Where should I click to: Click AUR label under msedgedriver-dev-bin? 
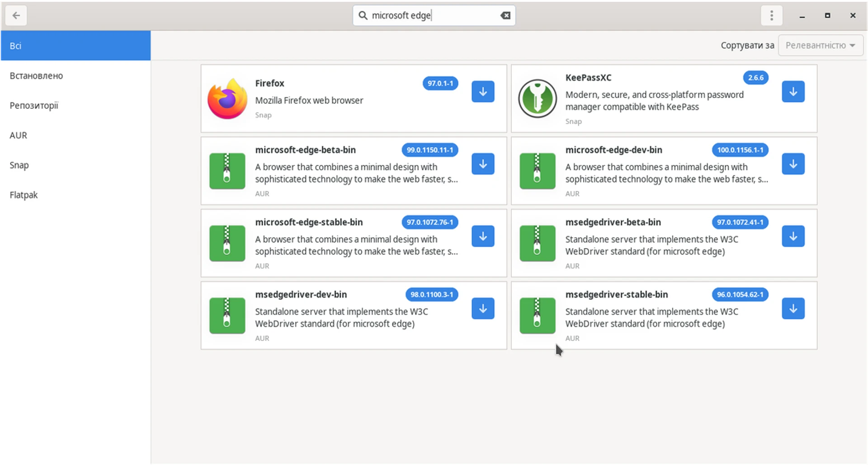pyautogui.click(x=262, y=338)
